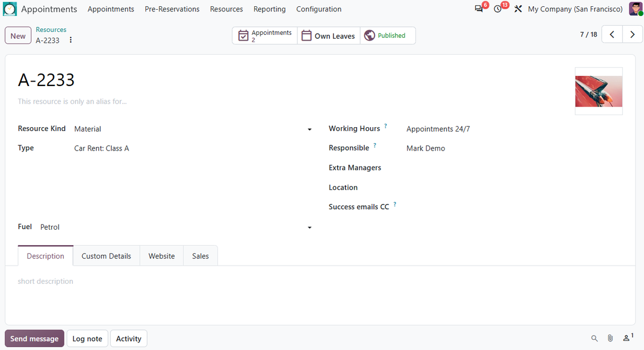Show followers person icon

point(627,337)
